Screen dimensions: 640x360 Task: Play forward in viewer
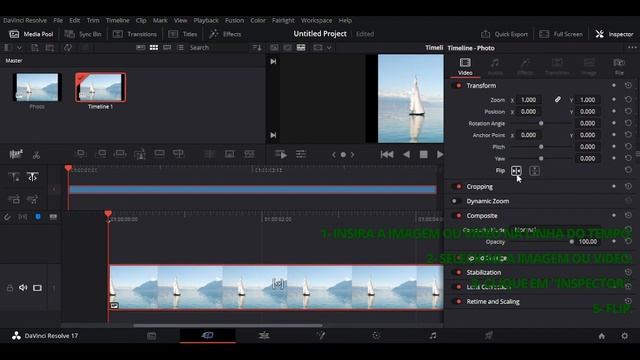[440, 154]
